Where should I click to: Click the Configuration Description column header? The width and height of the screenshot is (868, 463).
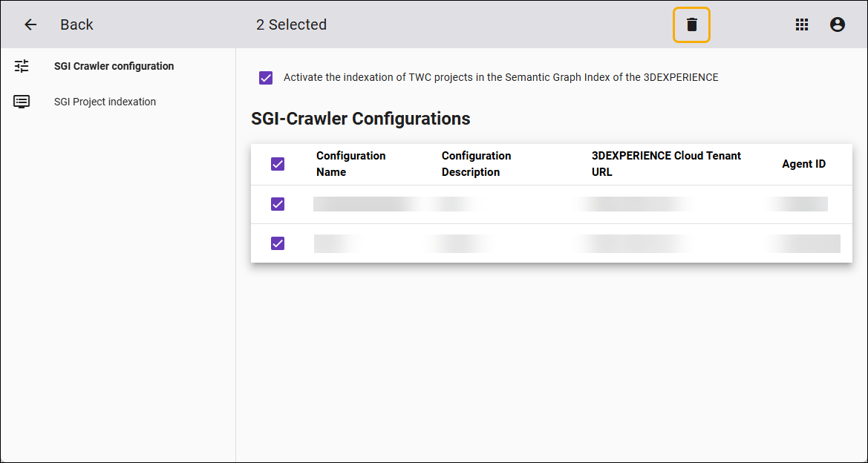pyautogui.click(x=476, y=164)
